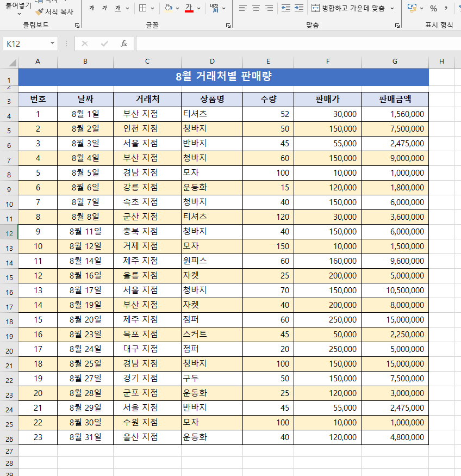Toggle italic formatting with the slanted 가 button
This screenshot has width=461, height=476.
click(104, 8)
